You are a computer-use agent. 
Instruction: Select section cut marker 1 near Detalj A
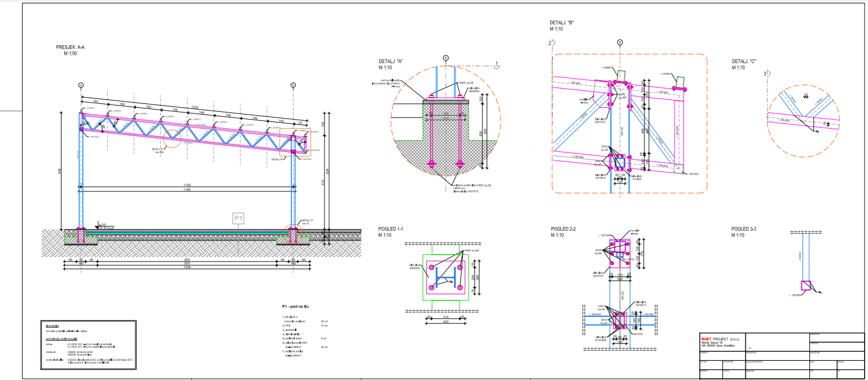pos(497,63)
